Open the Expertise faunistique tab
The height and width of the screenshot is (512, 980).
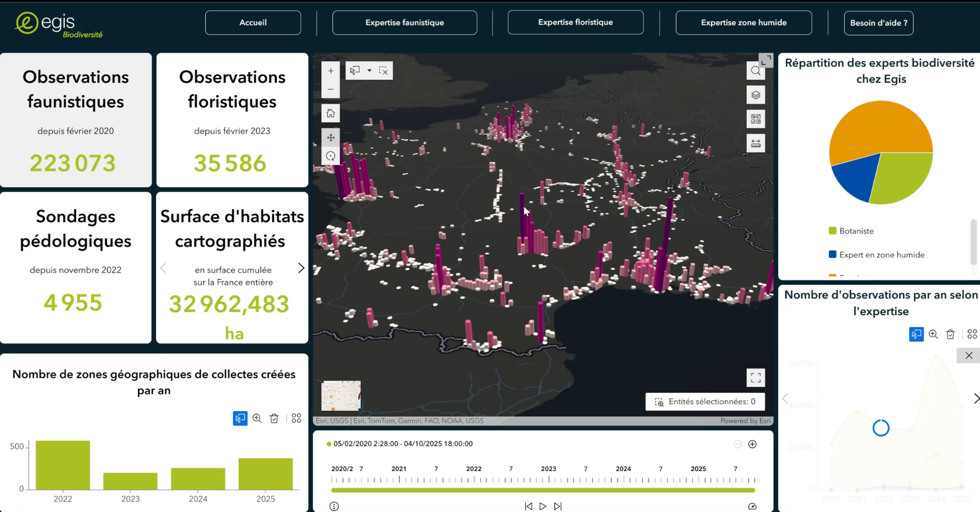(x=404, y=23)
